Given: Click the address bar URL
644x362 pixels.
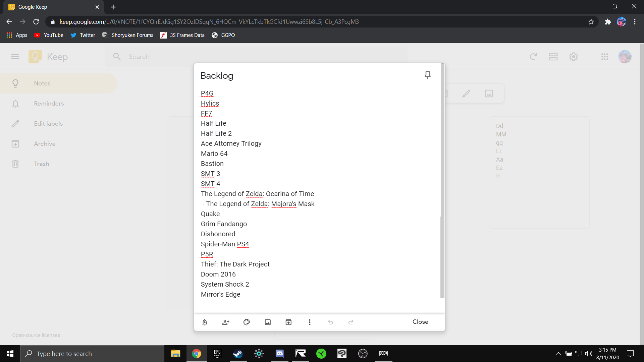Looking at the screenshot, I should 209,22.
